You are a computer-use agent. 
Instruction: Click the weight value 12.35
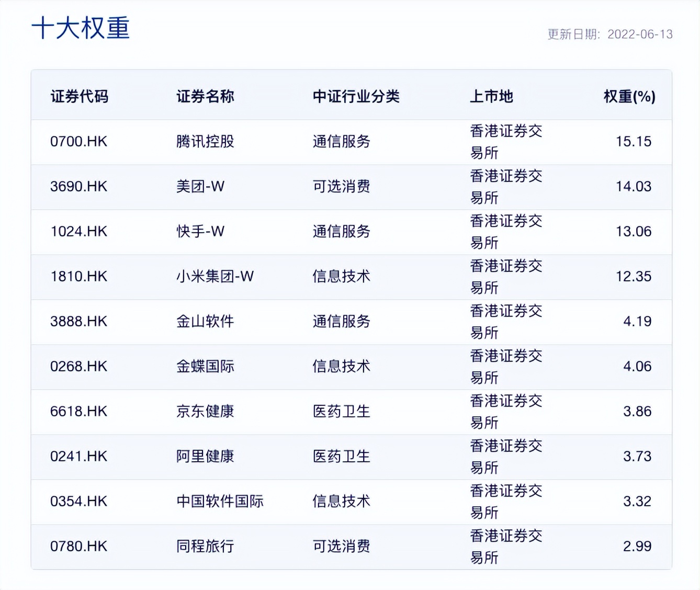(x=634, y=277)
